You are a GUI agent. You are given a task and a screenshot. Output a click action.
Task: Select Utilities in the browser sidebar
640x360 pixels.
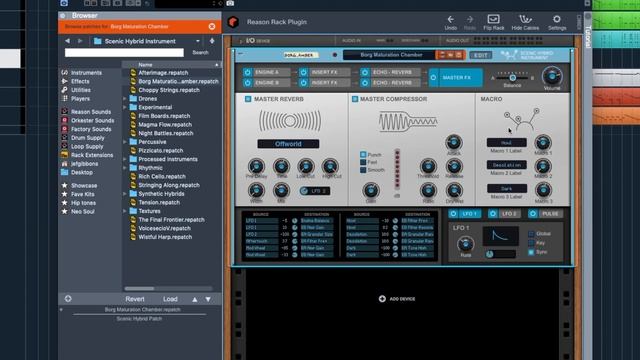pyautogui.click(x=81, y=90)
